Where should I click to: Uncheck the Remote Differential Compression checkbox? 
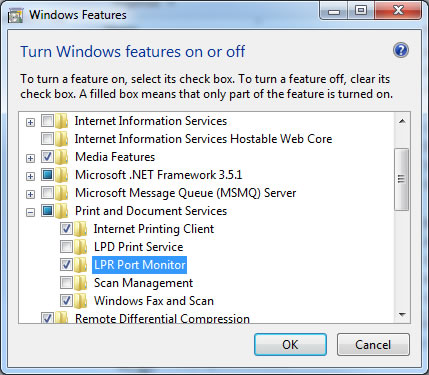pyautogui.click(x=47, y=318)
